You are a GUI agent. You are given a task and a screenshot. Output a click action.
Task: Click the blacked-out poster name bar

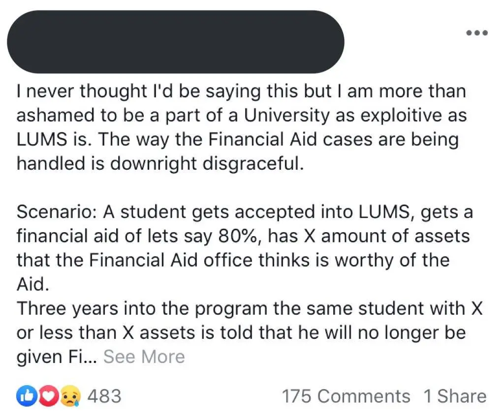(x=175, y=42)
